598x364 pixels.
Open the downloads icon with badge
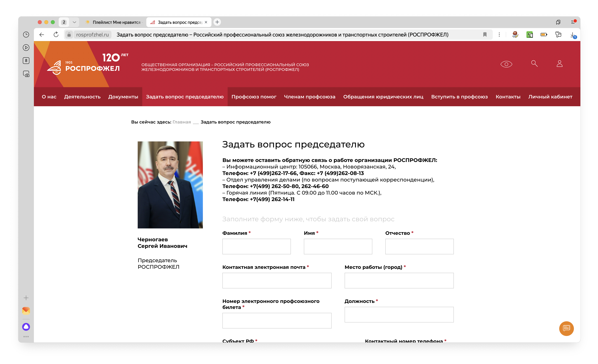[x=573, y=35]
